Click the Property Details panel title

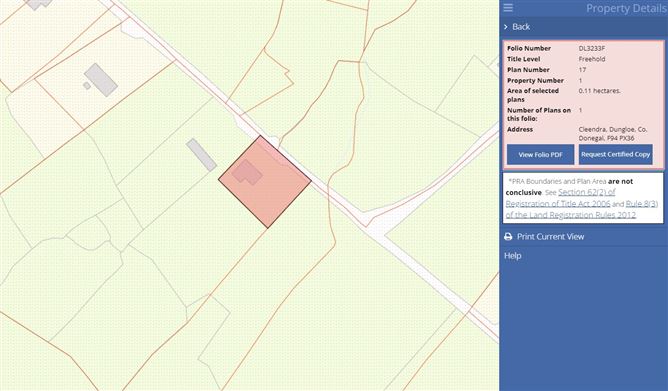coord(626,8)
